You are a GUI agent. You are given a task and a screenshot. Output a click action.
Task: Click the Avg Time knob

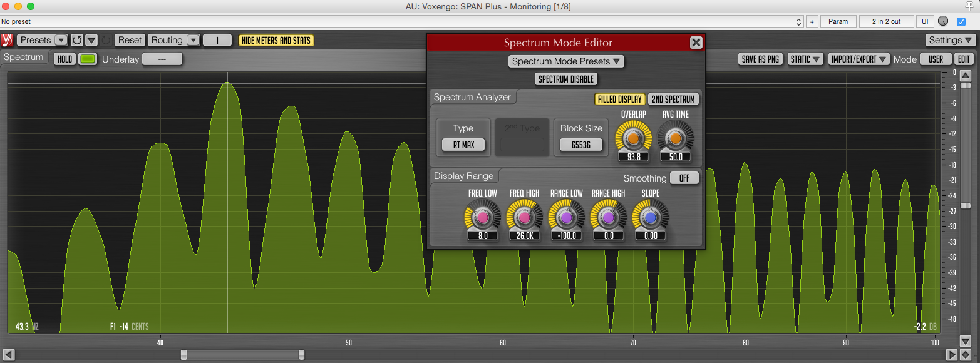[x=675, y=137]
